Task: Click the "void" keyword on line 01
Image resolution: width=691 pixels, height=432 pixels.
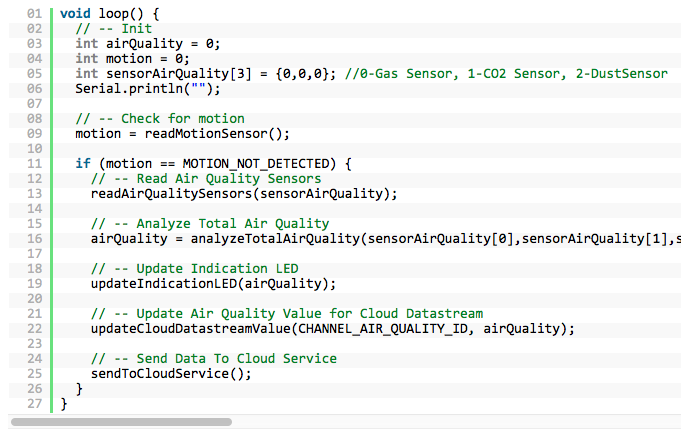Action: [76, 14]
